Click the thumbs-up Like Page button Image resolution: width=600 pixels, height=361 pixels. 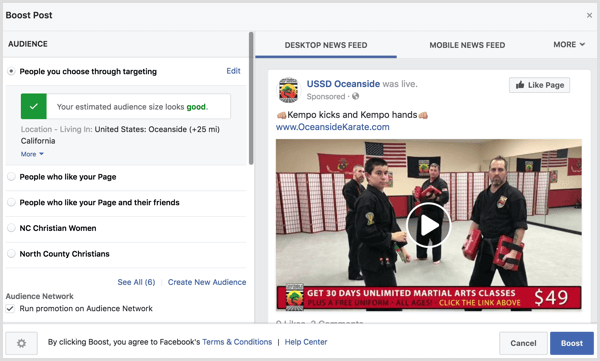pos(539,85)
